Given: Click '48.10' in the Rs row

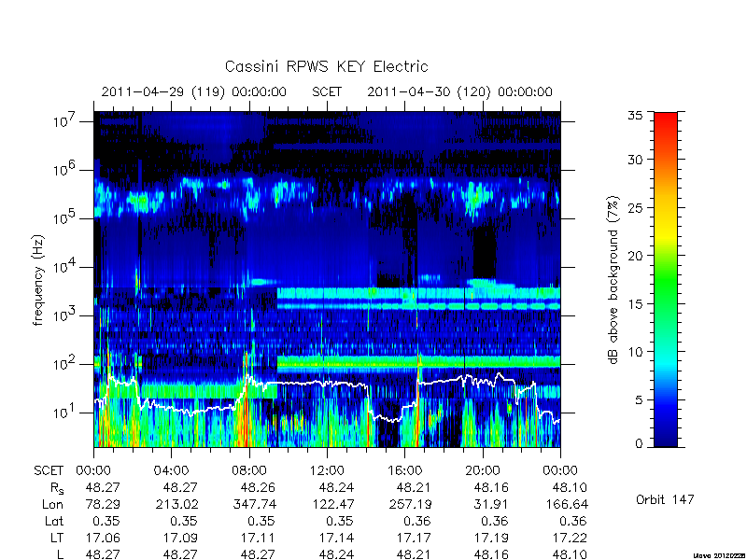Looking at the screenshot, I should pos(570,487).
